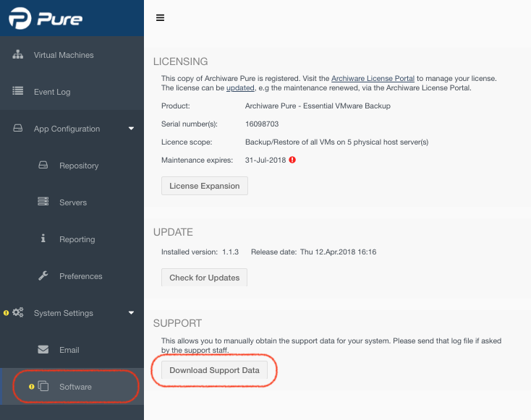
Task: Click serial number 16098703
Action: pos(262,124)
